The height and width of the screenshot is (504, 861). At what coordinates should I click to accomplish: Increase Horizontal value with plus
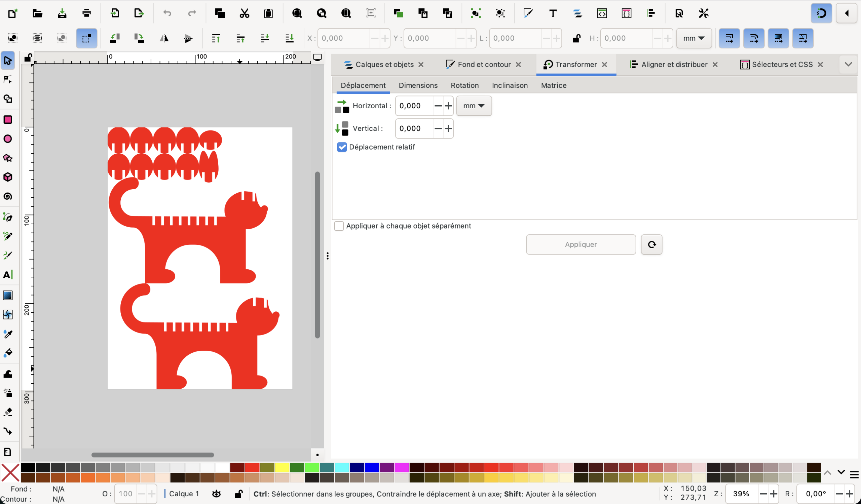tap(448, 106)
